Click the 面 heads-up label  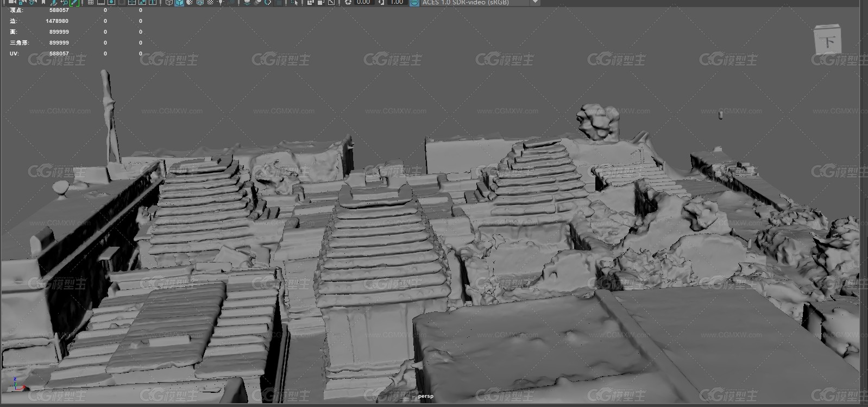pos(13,32)
